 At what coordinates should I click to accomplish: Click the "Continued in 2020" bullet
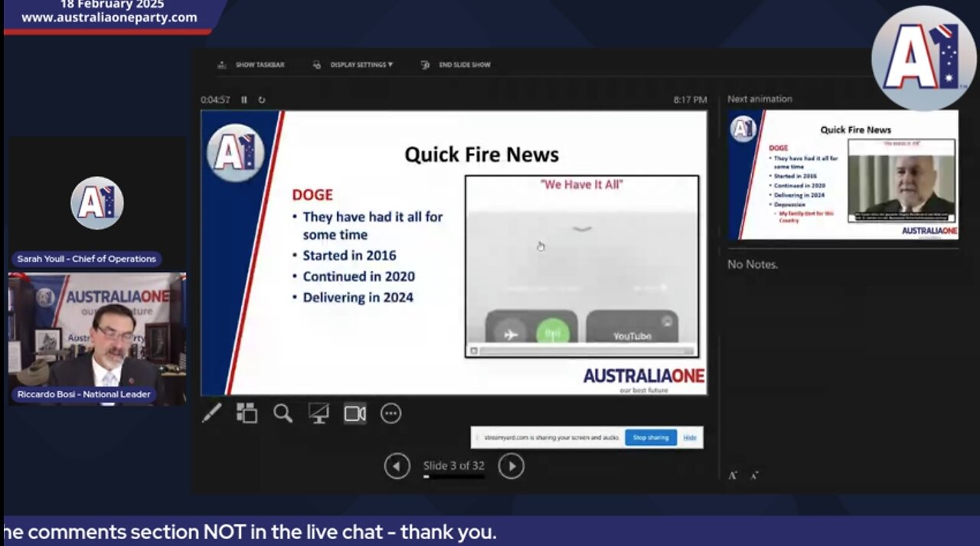(x=358, y=276)
